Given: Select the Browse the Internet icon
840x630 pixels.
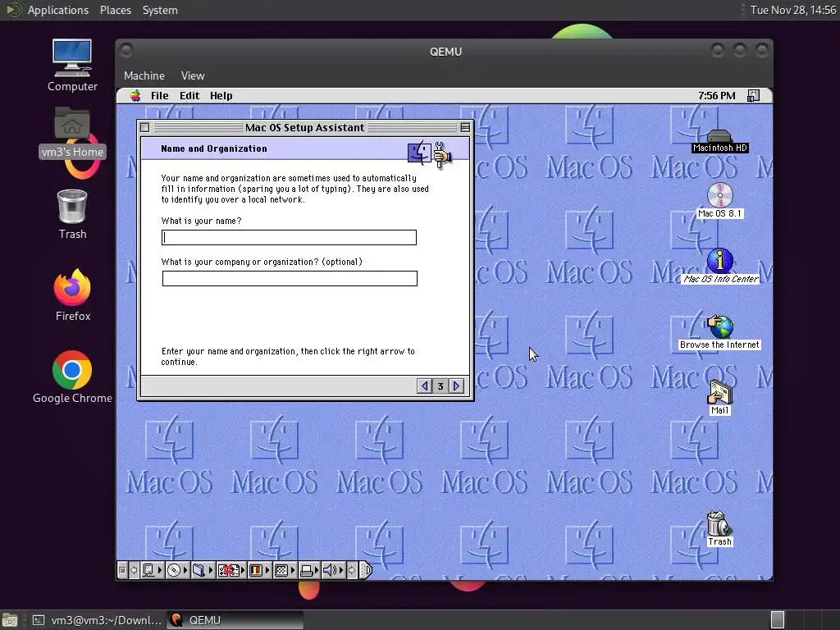Looking at the screenshot, I should coord(719,332).
